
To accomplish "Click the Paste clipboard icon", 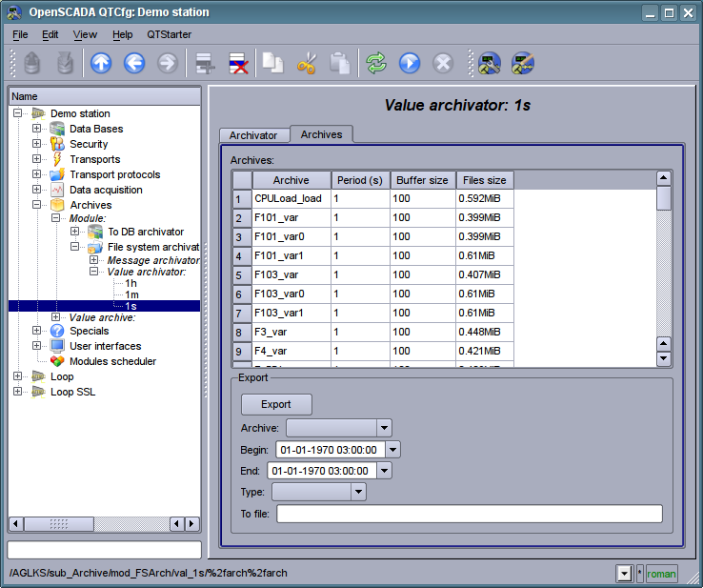I will tap(340, 63).
